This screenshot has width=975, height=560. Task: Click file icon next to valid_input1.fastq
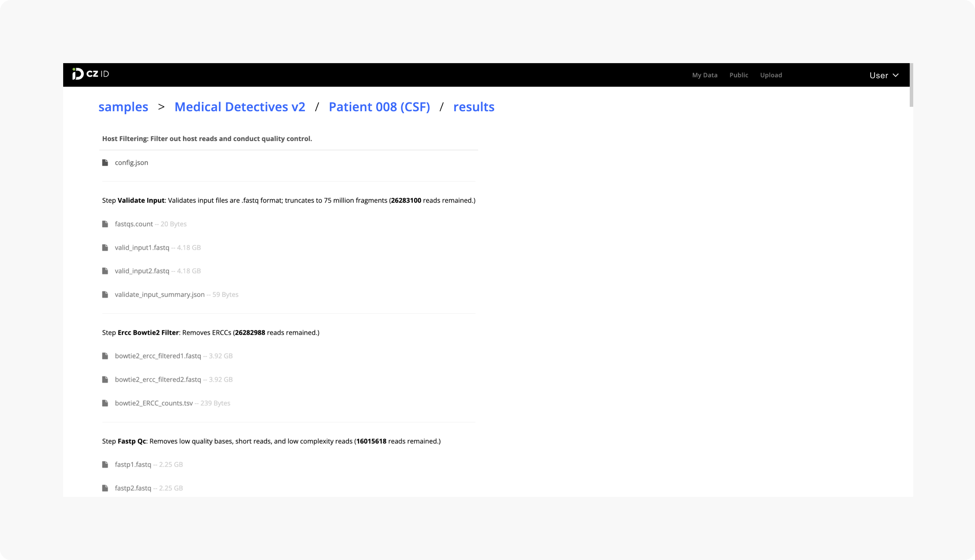(105, 248)
